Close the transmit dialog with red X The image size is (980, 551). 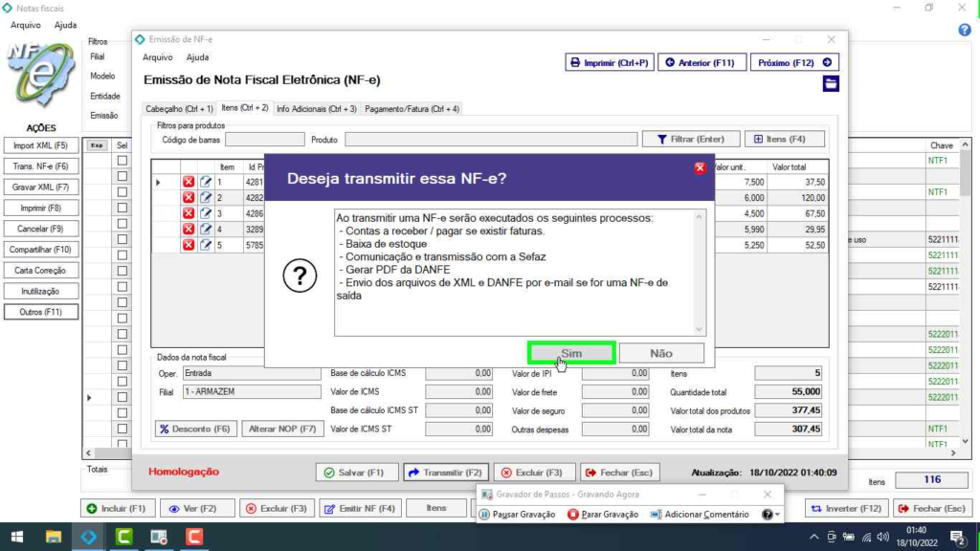pos(700,168)
